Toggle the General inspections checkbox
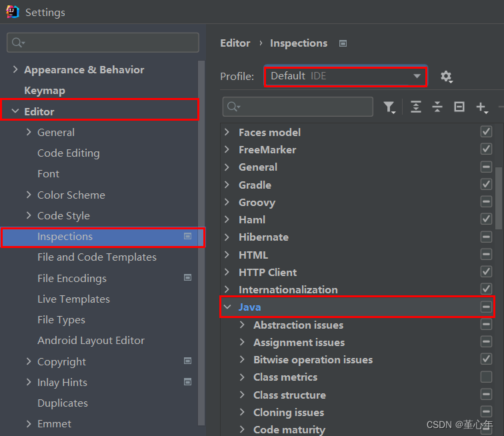The image size is (504, 436). coord(486,167)
